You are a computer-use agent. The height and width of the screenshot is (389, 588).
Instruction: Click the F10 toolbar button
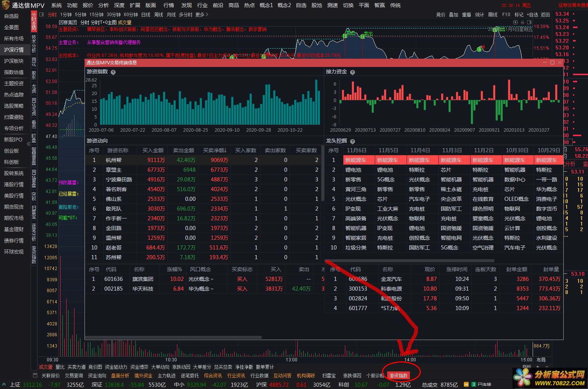(x=506, y=15)
